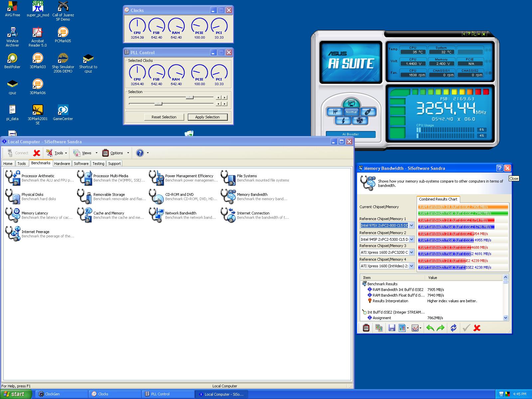Click the fan control button in Ai Suite
Viewport: 532px width, 399px height.
click(360, 120)
